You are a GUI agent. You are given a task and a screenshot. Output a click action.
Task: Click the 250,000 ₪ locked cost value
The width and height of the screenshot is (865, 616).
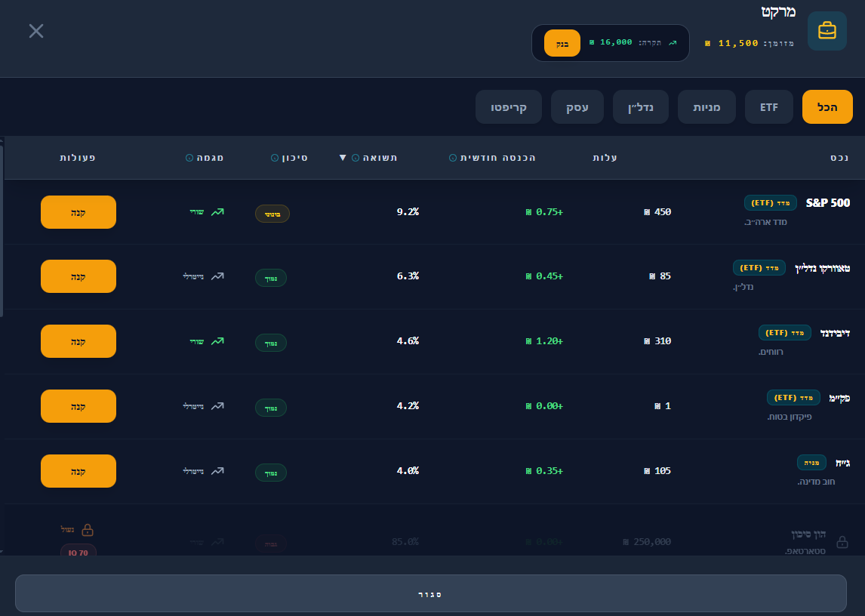point(647,542)
